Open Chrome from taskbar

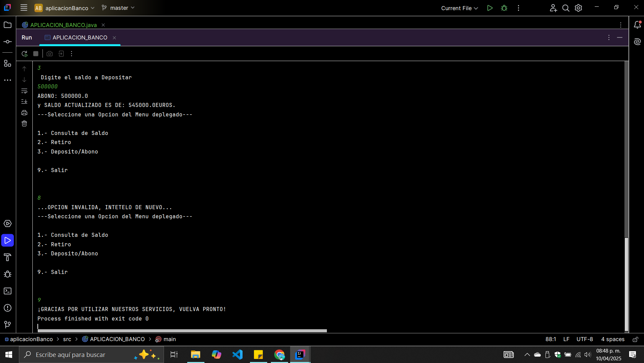click(279, 355)
